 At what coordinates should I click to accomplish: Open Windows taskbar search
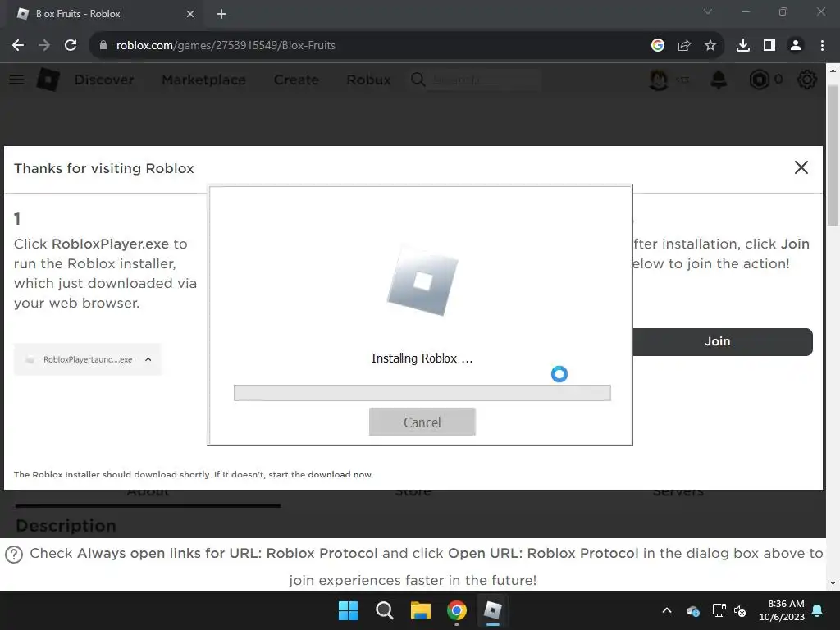384,610
